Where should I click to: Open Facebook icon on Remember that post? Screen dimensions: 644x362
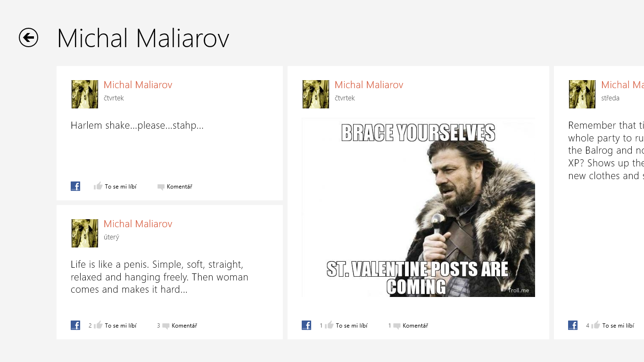point(573,325)
